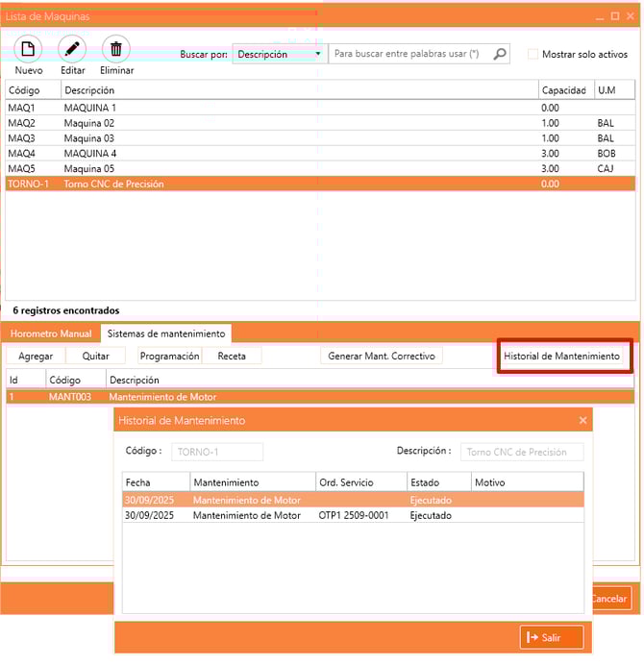Click Generar Mant. Correctivo button
This screenshot has width=644, height=666.
click(x=382, y=356)
